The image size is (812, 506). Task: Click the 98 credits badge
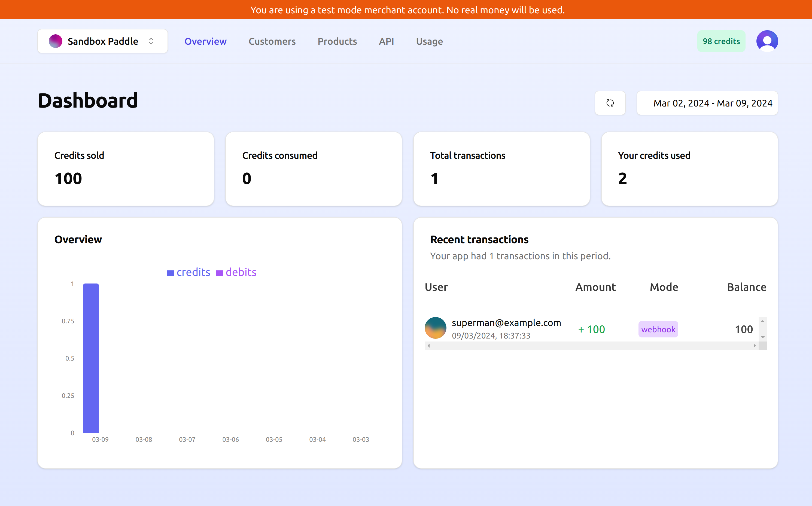721,41
